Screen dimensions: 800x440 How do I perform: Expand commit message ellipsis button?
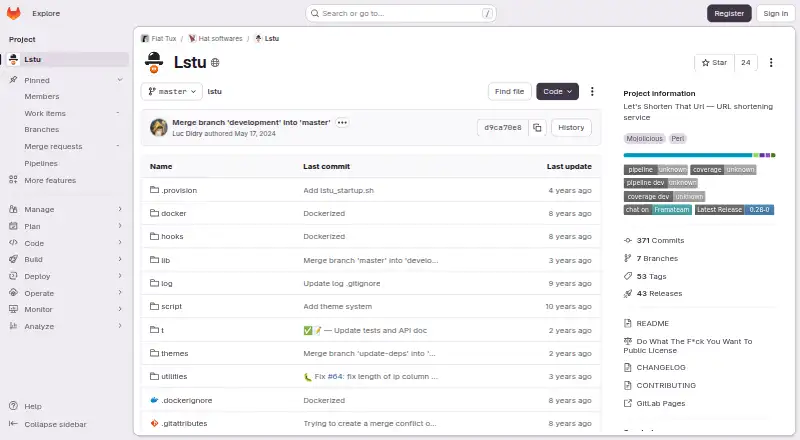[x=342, y=123]
